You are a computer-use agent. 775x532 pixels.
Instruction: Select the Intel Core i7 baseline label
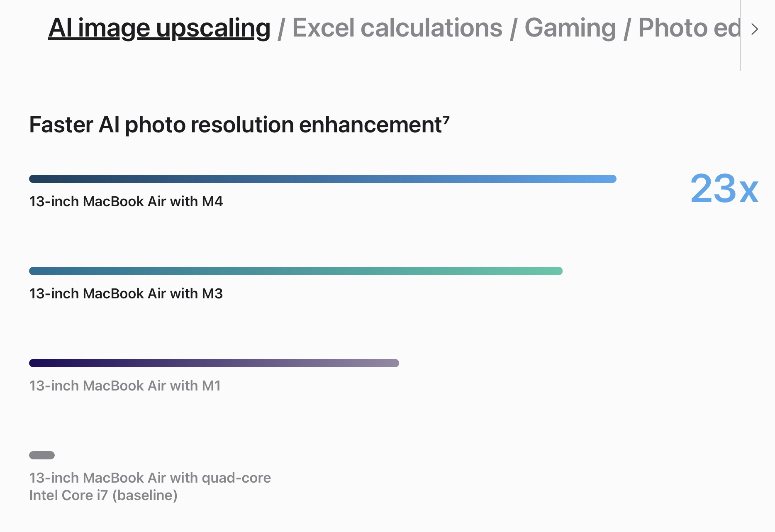click(150, 486)
